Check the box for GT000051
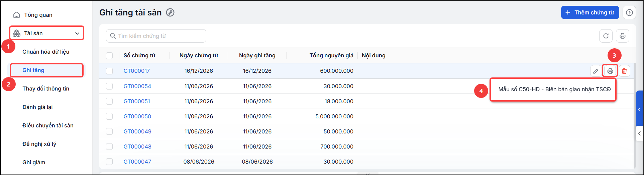The width and height of the screenshot is (644, 175). click(109, 101)
